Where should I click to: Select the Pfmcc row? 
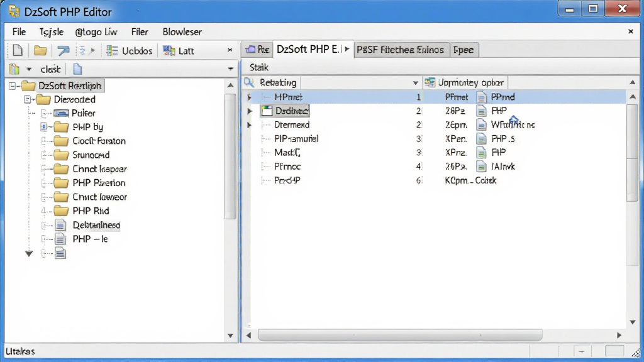tap(438, 166)
